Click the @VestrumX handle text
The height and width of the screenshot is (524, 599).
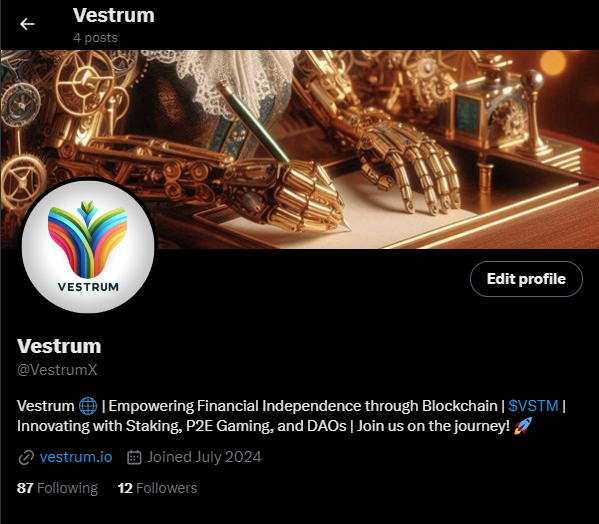point(57,370)
